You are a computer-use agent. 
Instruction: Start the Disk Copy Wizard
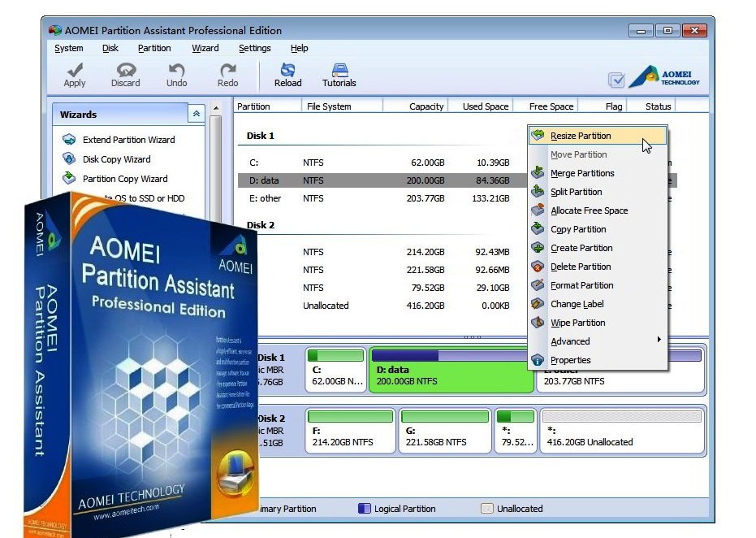click(116, 159)
